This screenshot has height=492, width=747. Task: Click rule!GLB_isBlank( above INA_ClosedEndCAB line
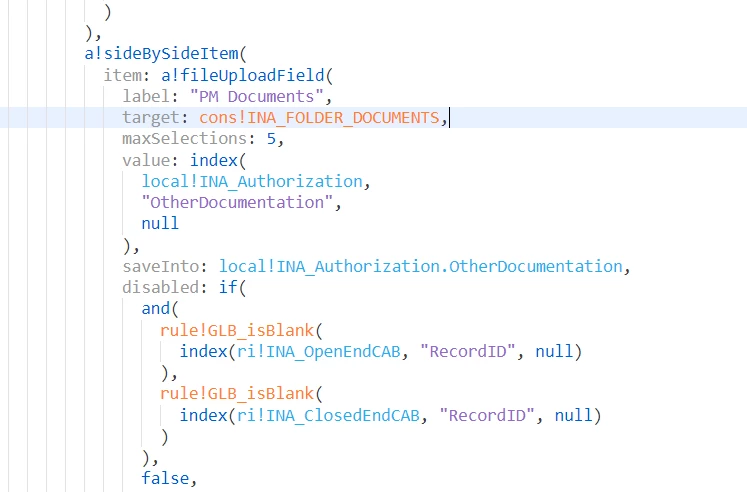242,394
